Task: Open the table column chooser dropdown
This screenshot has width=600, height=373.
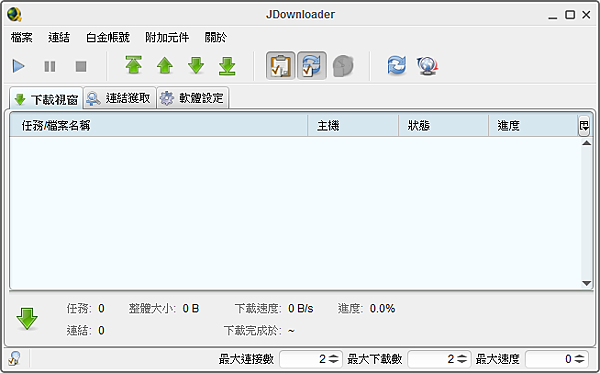Action: 584,125
